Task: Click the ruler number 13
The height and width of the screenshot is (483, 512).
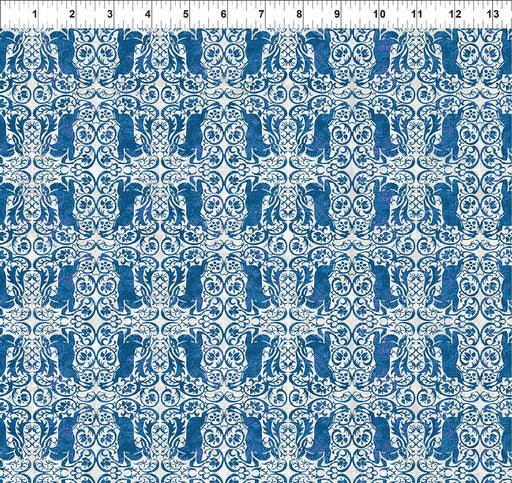Action: point(493,14)
